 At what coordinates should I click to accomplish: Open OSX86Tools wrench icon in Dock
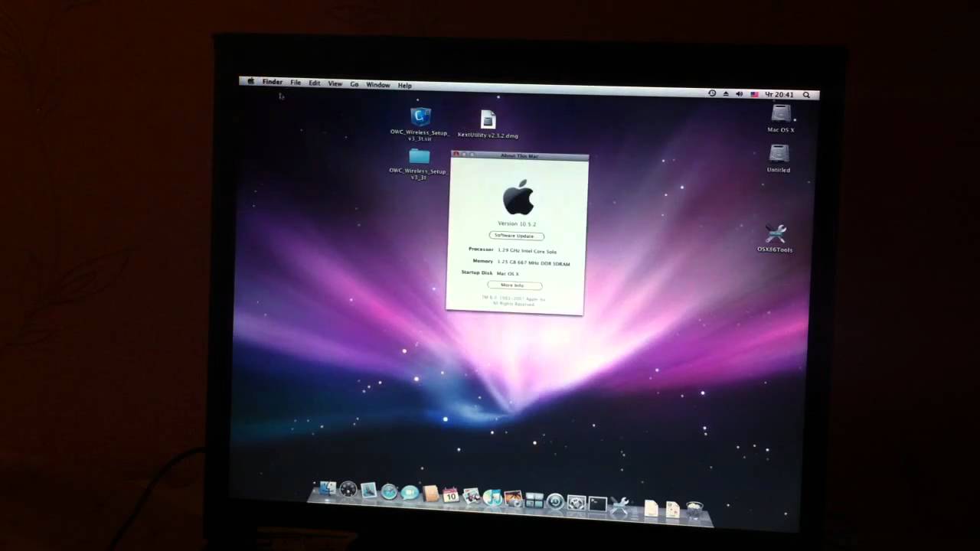[619, 506]
